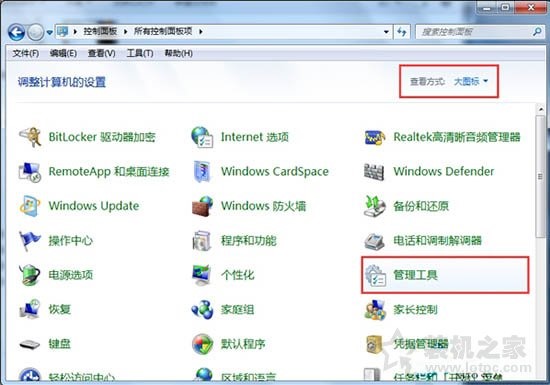Open the 程序和功能 link
Screen dimensions: 550x385
pyautogui.click(x=248, y=241)
